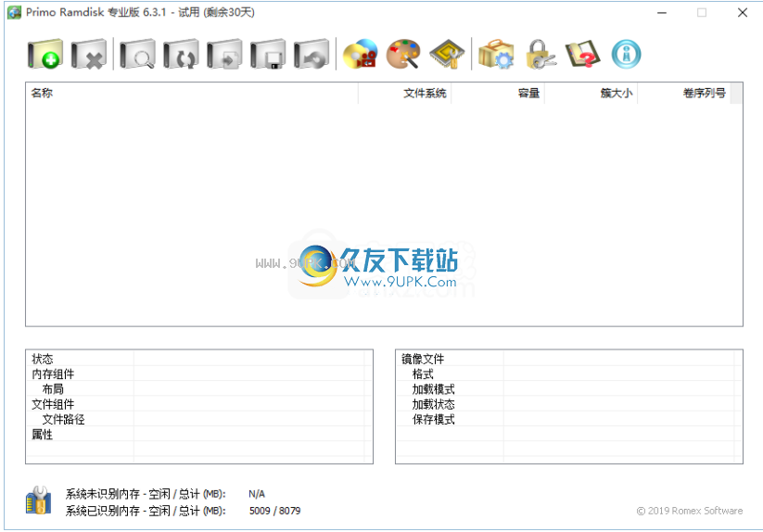
Task: Open the toolbox options gear icon
Action: [496, 54]
